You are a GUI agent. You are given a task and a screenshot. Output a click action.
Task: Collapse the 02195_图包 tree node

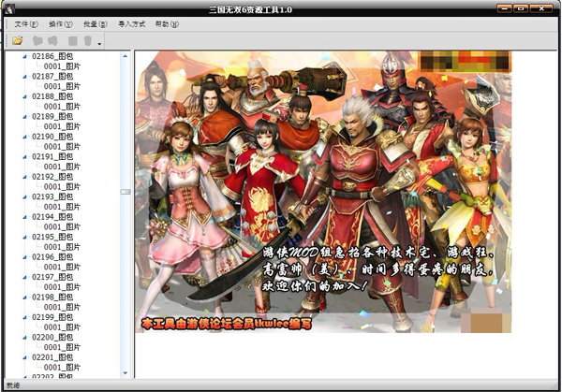[x=24, y=237]
